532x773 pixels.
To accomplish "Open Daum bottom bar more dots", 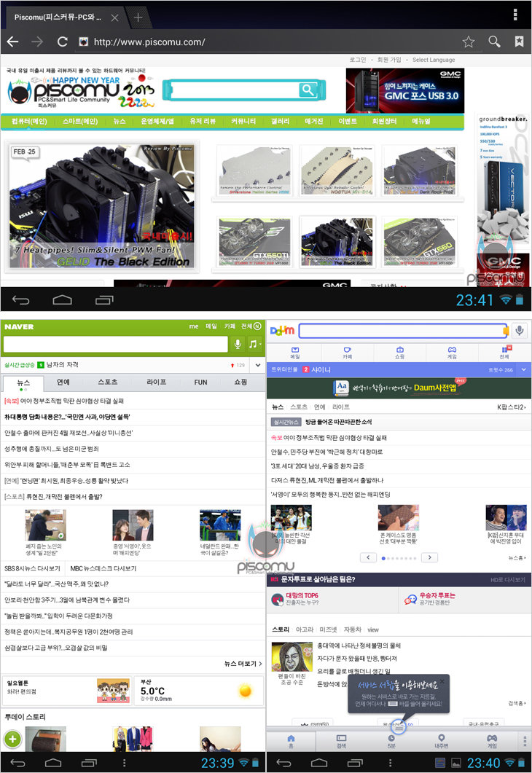I will click(x=525, y=741).
